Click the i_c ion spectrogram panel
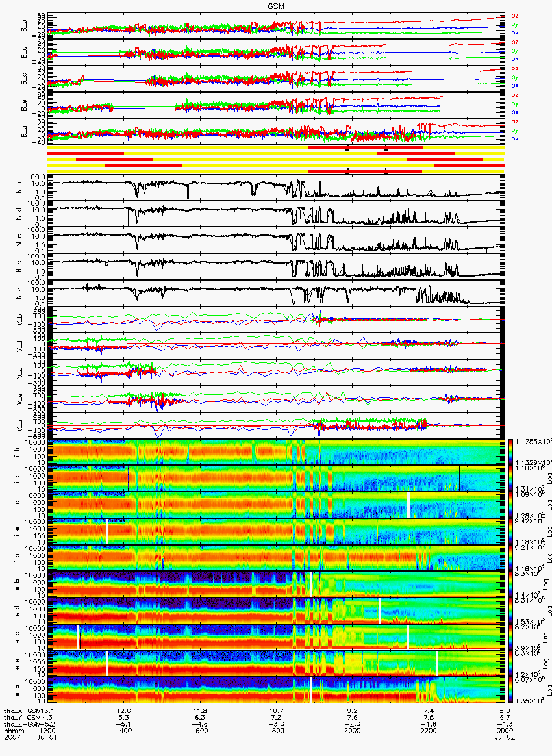552x756 pixels. [277, 505]
